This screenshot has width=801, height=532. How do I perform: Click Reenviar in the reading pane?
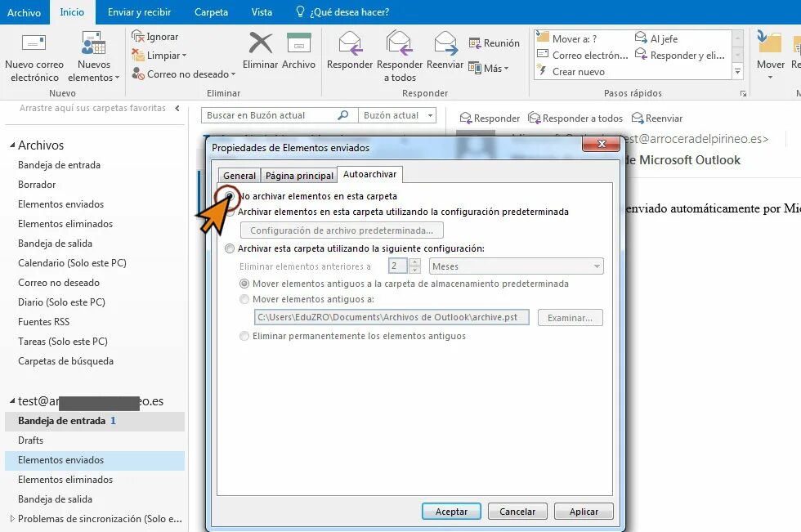(657, 118)
